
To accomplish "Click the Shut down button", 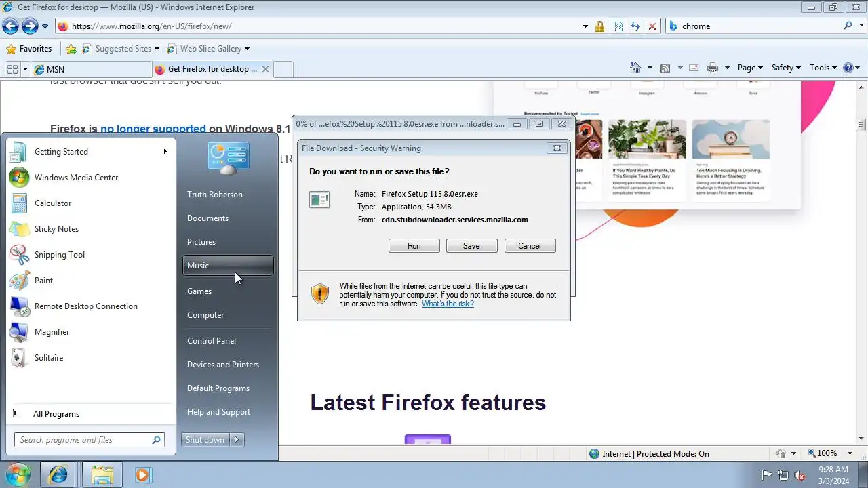I will tap(205, 440).
